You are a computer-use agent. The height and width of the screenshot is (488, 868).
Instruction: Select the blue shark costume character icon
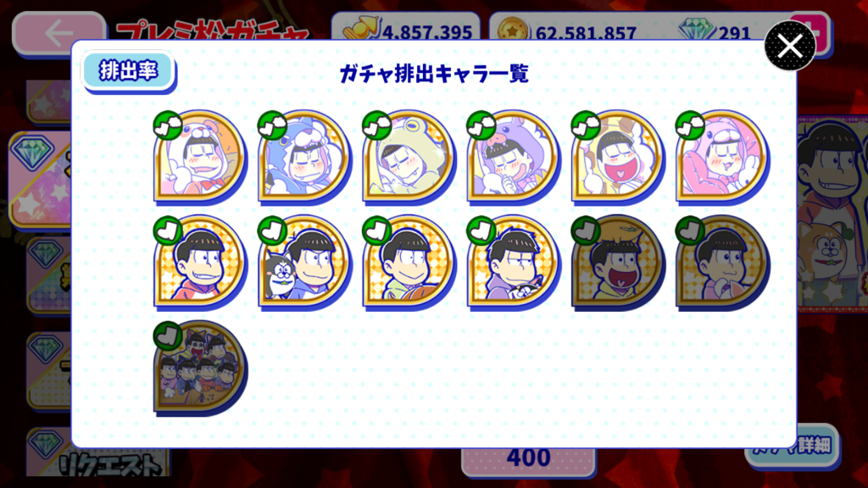(305, 158)
